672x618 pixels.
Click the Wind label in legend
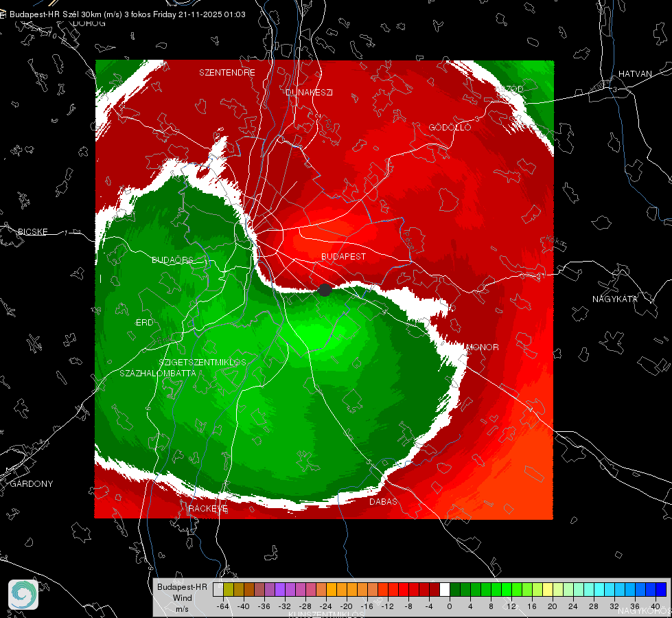tap(182, 597)
